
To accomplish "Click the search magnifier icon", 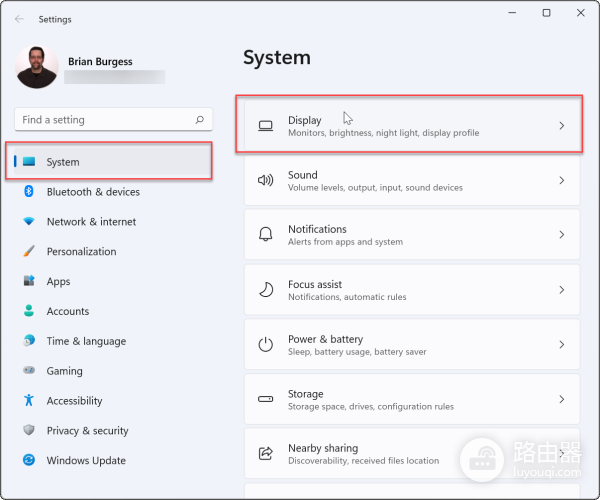I will [200, 120].
